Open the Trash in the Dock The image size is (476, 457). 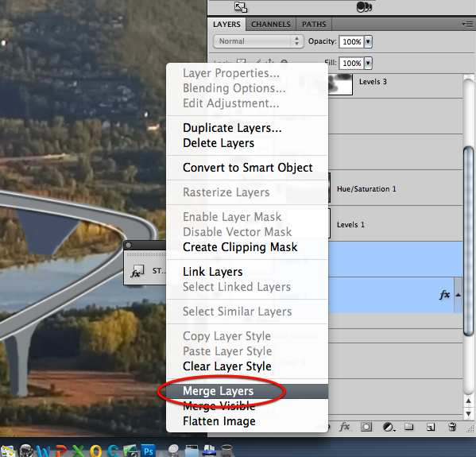click(226, 451)
